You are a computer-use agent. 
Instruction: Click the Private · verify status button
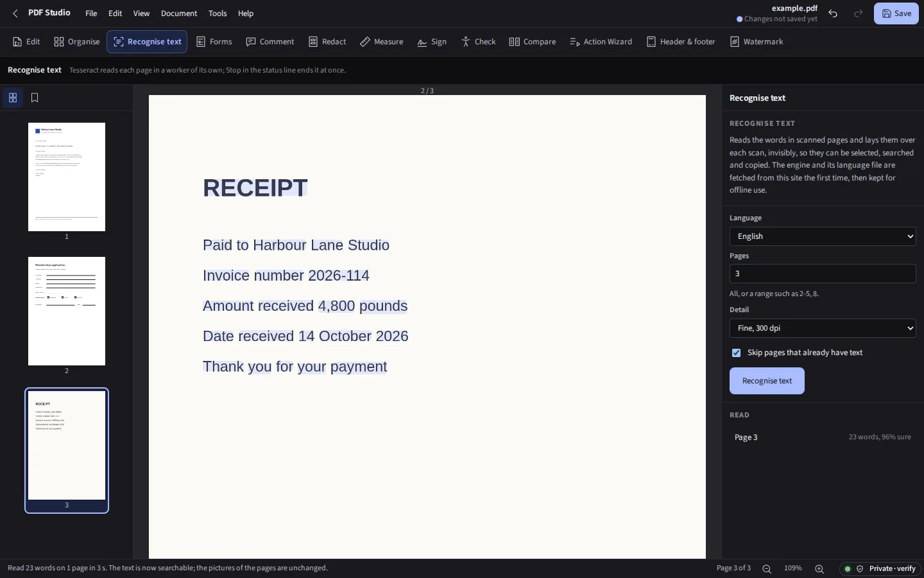tap(880, 568)
